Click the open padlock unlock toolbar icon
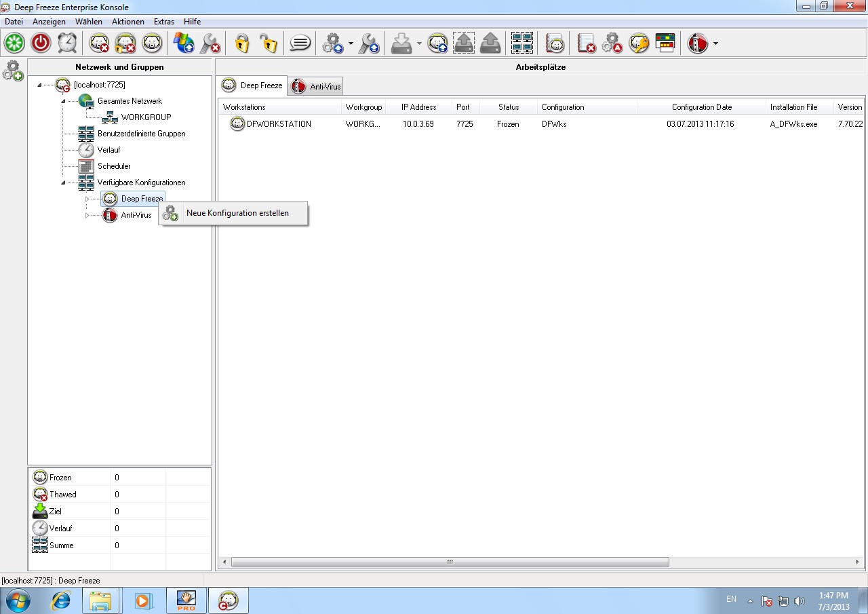 tap(269, 43)
